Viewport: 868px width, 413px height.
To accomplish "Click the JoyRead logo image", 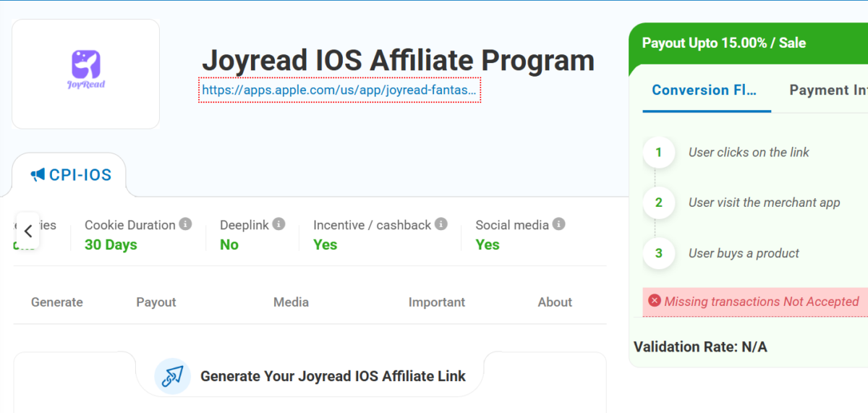I will pos(87,70).
